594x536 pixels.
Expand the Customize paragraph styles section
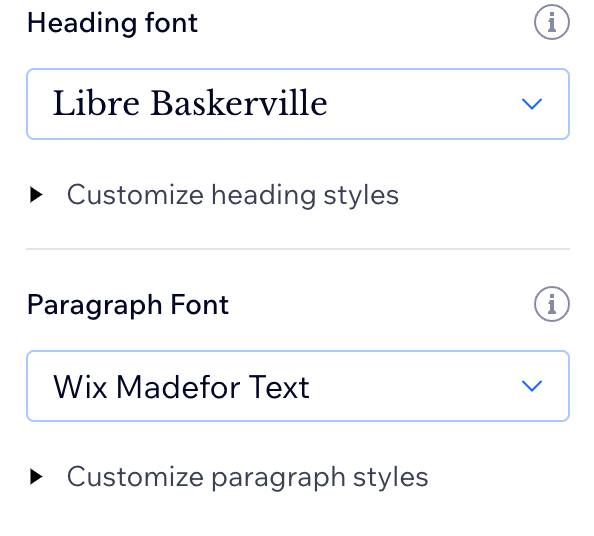pos(229,477)
